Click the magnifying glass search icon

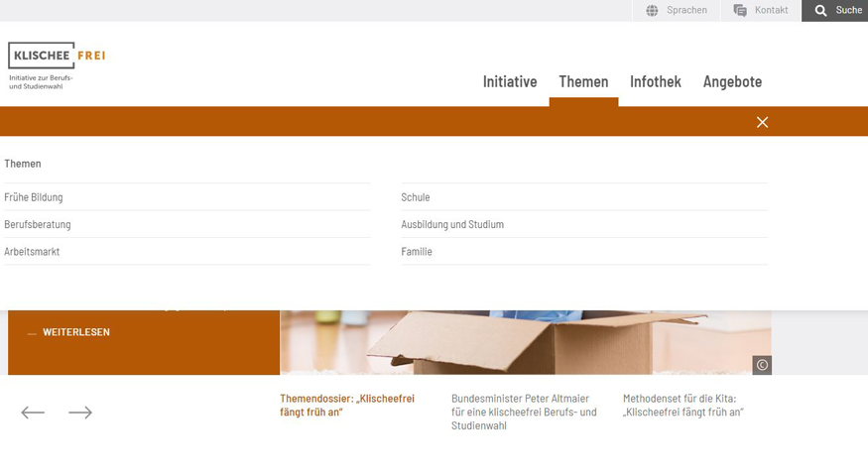pyautogui.click(x=820, y=11)
